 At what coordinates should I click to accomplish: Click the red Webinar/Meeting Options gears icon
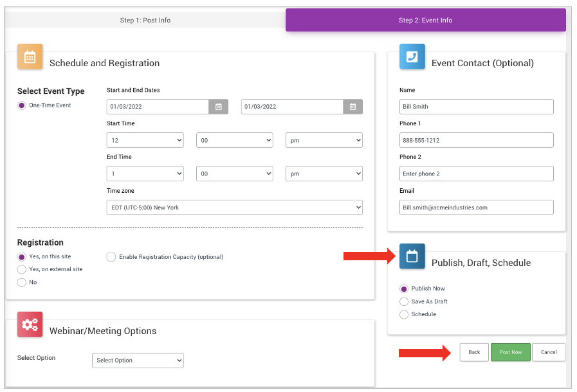pos(30,325)
